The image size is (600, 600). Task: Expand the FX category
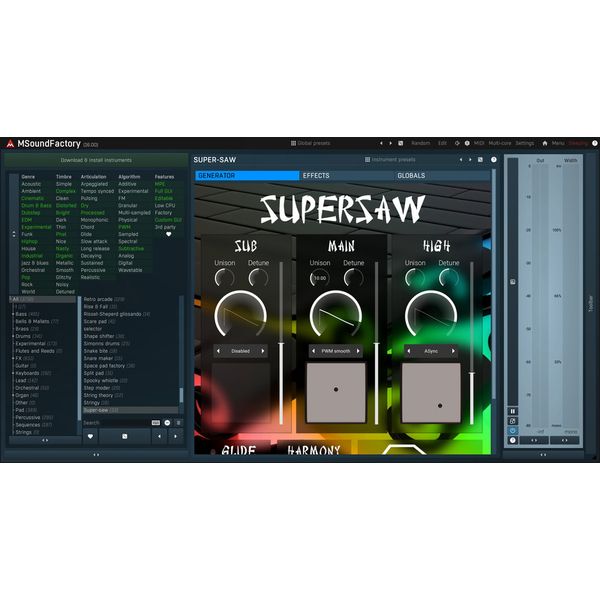coord(13,359)
